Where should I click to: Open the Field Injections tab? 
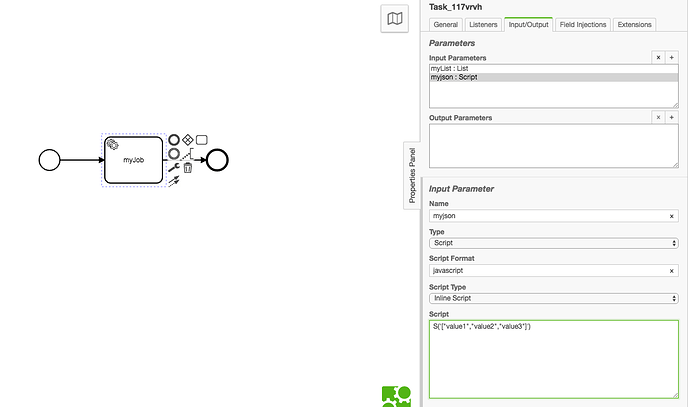(583, 25)
